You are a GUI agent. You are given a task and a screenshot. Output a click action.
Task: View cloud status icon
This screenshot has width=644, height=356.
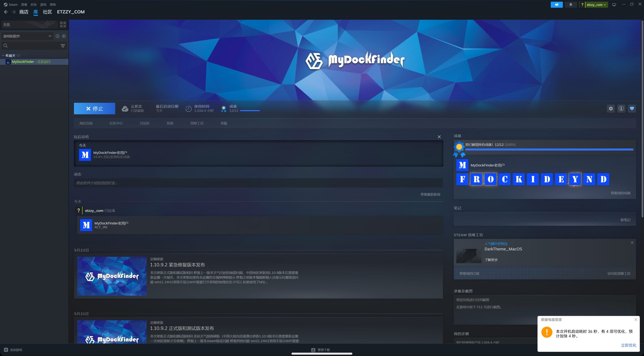[125, 109]
